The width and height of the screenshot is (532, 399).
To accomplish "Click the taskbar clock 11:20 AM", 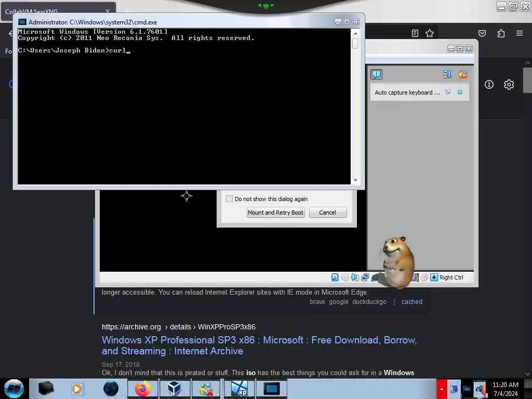I will tap(505, 389).
